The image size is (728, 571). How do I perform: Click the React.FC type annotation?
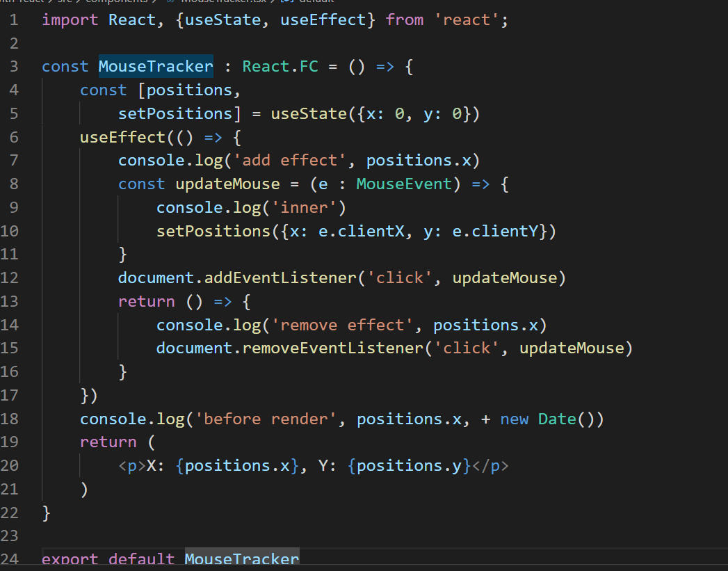point(280,66)
